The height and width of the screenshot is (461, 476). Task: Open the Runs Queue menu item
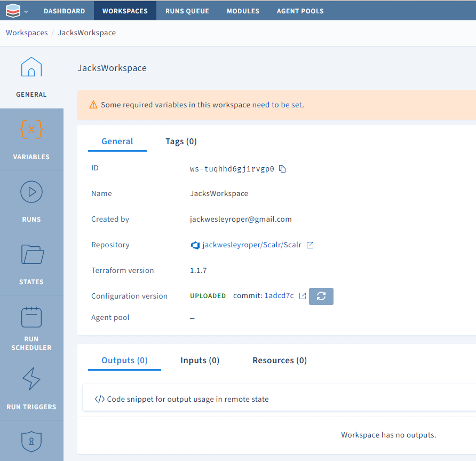point(187,10)
